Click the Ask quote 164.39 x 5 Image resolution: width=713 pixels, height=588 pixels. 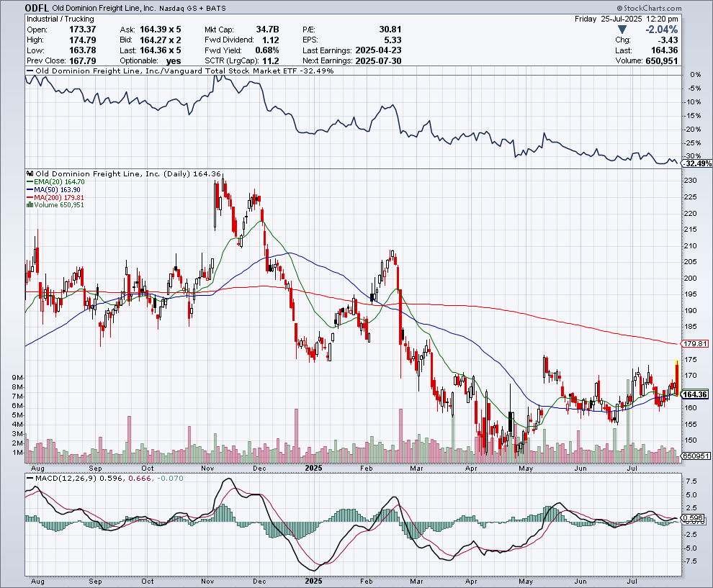click(160, 30)
